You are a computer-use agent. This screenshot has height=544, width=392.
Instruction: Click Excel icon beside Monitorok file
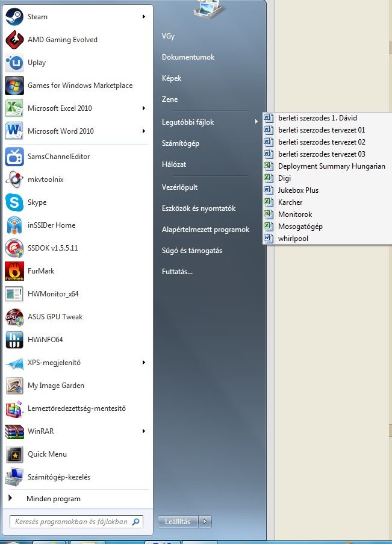pos(269,214)
